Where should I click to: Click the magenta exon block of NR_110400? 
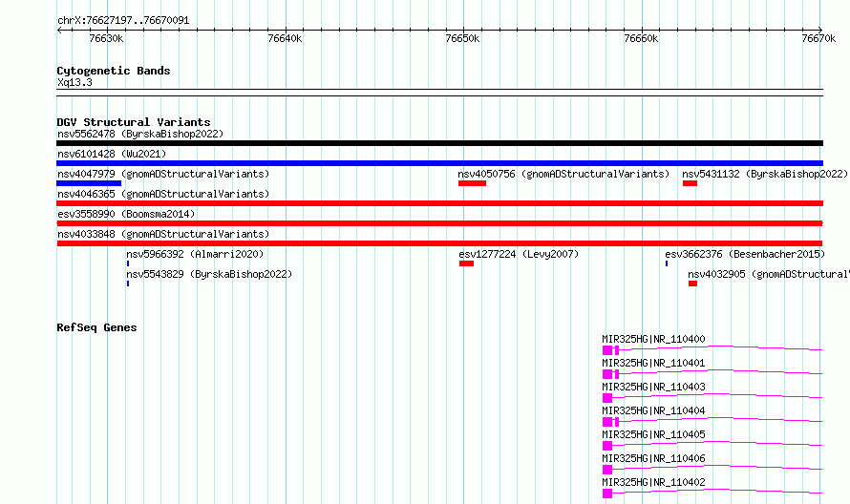coord(607,350)
